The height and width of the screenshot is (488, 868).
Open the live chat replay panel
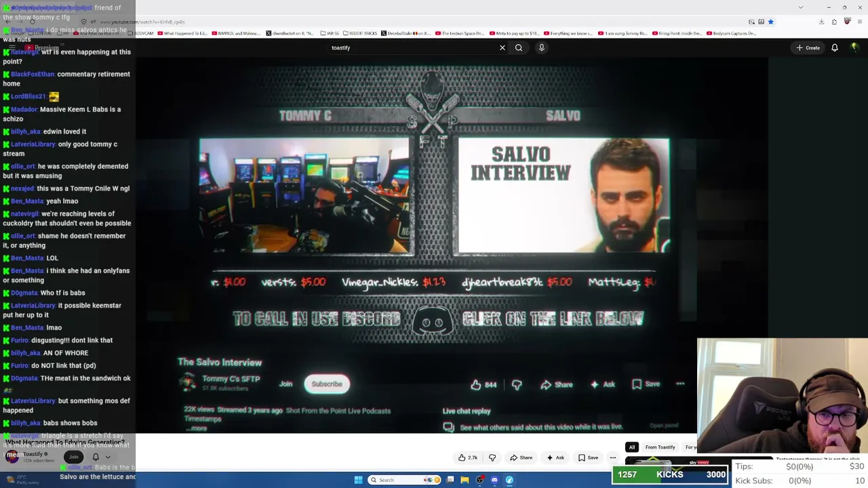(x=665, y=426)
